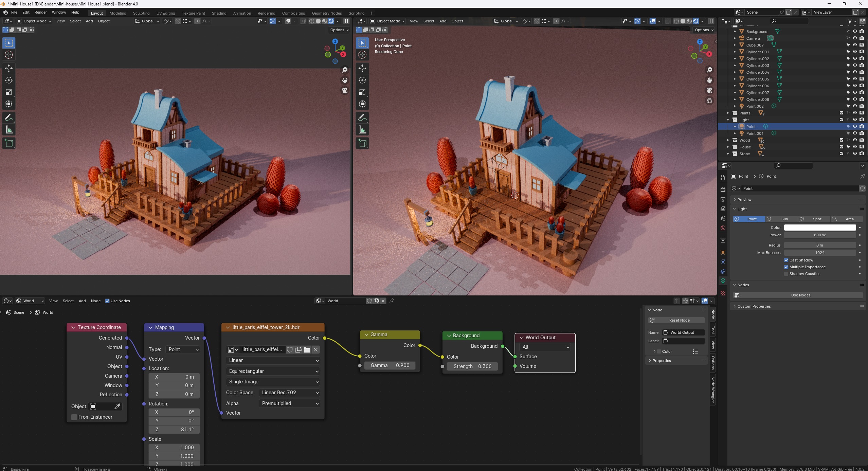This screenshot has width=868, height=471.
Task: Click the node Label input field
Action: 684,341
